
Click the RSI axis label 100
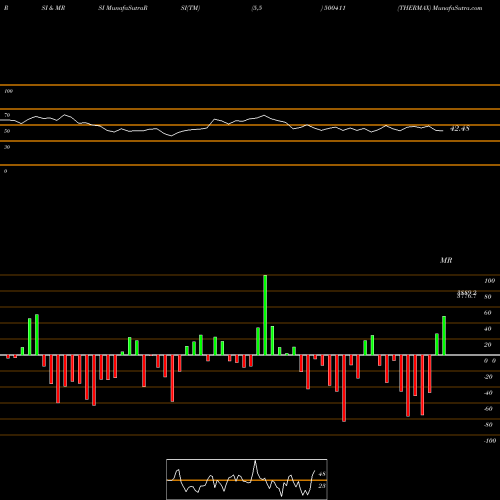click(x=8, y=91)
